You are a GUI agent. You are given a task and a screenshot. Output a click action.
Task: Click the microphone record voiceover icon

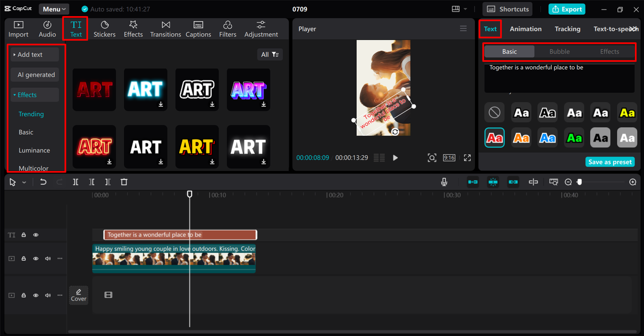click(444, 182)
